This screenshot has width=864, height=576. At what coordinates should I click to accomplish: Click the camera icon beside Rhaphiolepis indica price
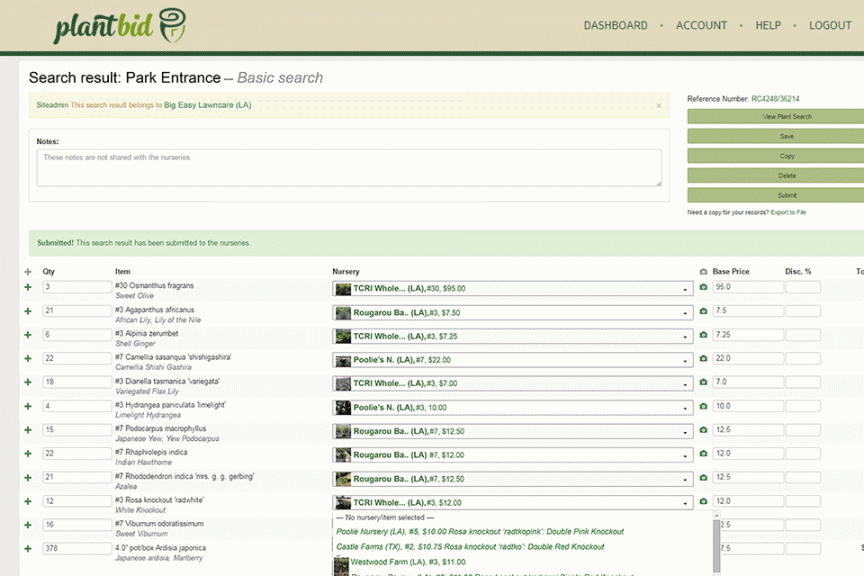703,453
